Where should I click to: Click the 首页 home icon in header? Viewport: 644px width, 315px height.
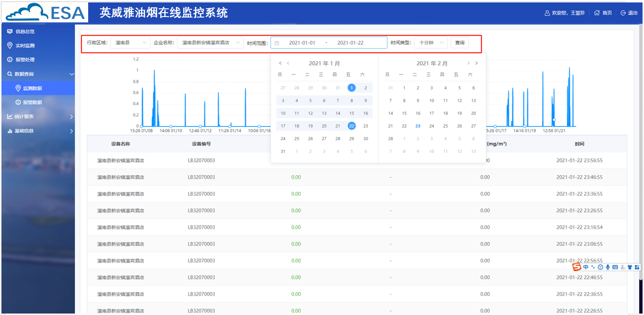(597, 13)
